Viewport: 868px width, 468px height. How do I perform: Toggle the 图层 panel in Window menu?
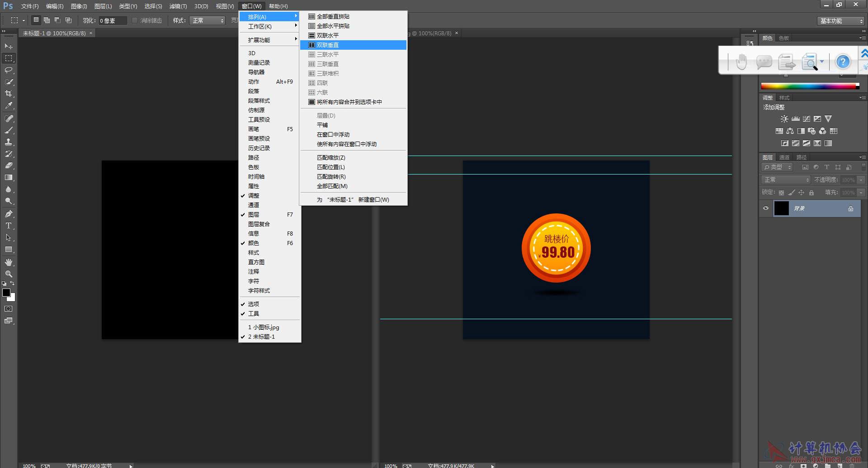click(270, 215)
